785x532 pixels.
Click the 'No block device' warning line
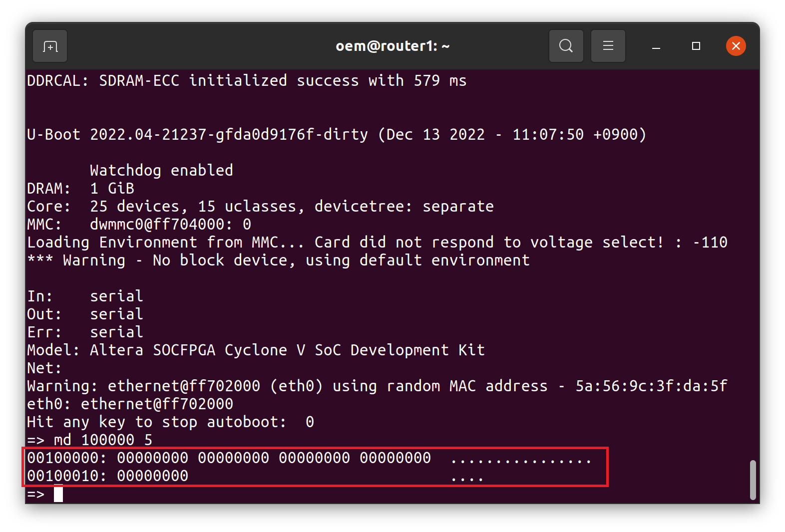tap(278, 261)
